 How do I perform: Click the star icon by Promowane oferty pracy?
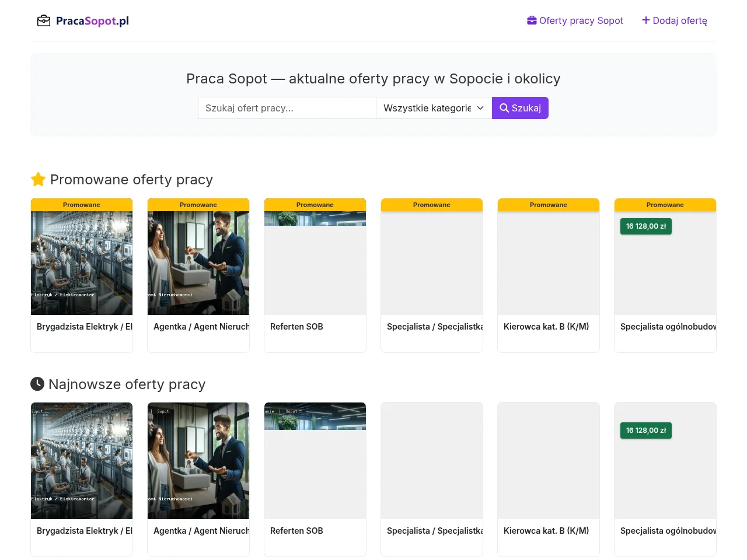(x=38, y=180)
